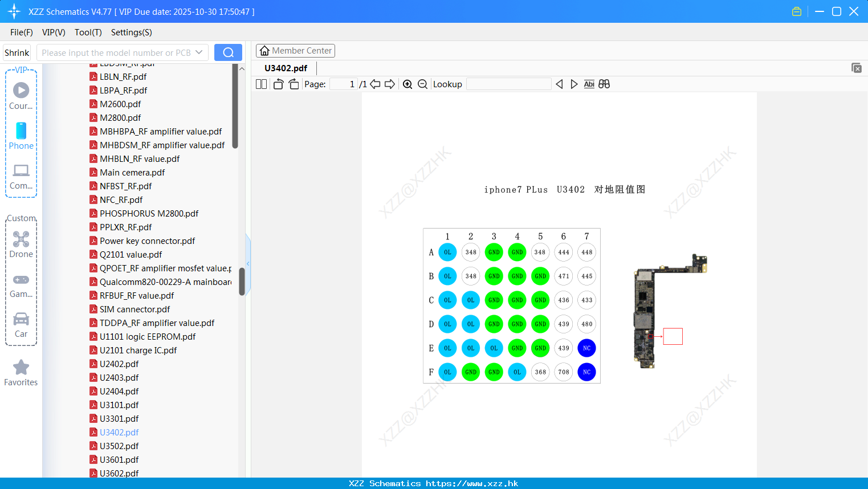Viewport: 868px width, 489px height.
Task: Open the Favorites star icon
Action: point(21,367)
